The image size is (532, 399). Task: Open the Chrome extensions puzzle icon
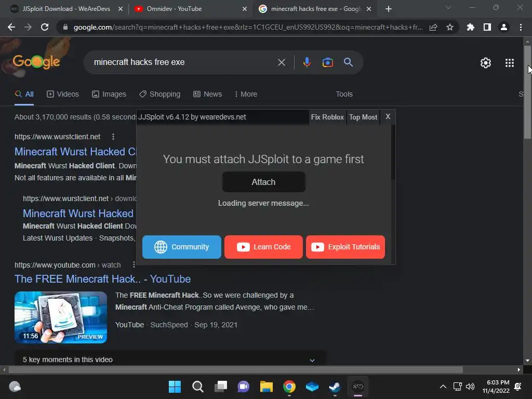471,27
